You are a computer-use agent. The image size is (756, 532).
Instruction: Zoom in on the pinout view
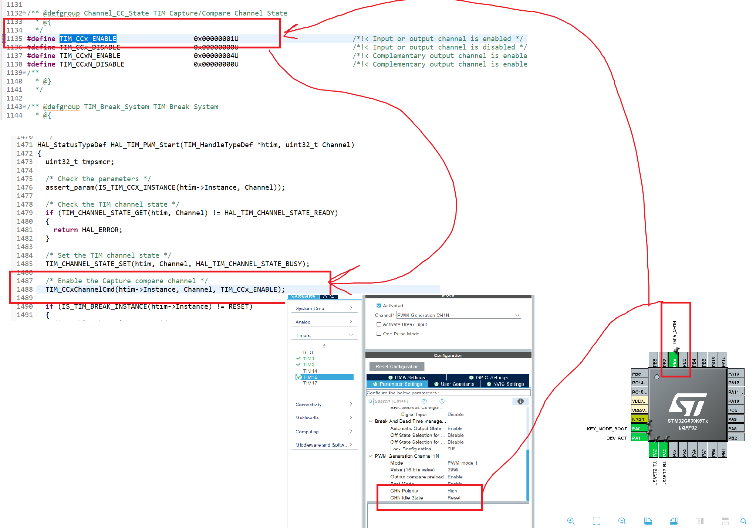(571, 521)
